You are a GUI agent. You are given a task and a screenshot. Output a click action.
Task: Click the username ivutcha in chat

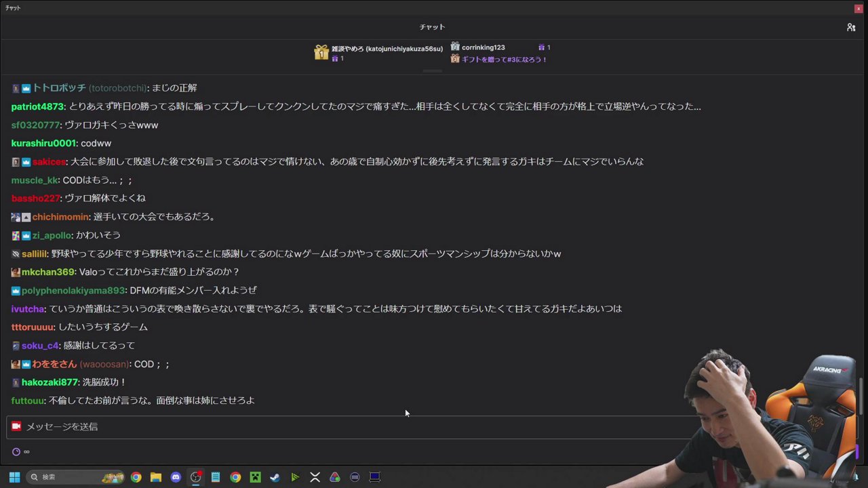pyautogui.click(x=28, y=308)
